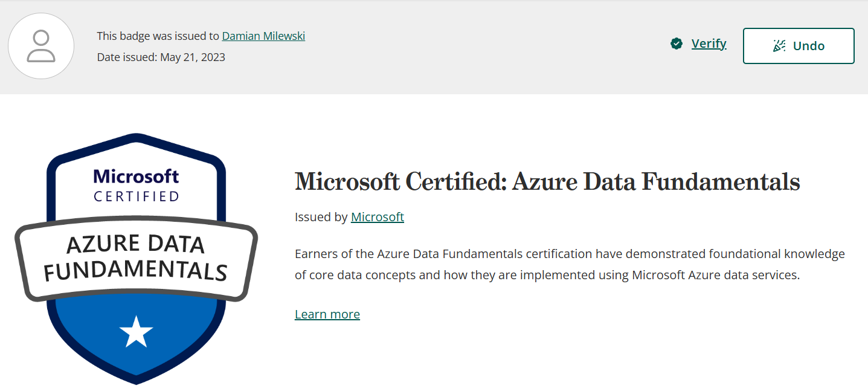Click the 'Issued by' label text
The image size is (868, 388).
(321, 217)
